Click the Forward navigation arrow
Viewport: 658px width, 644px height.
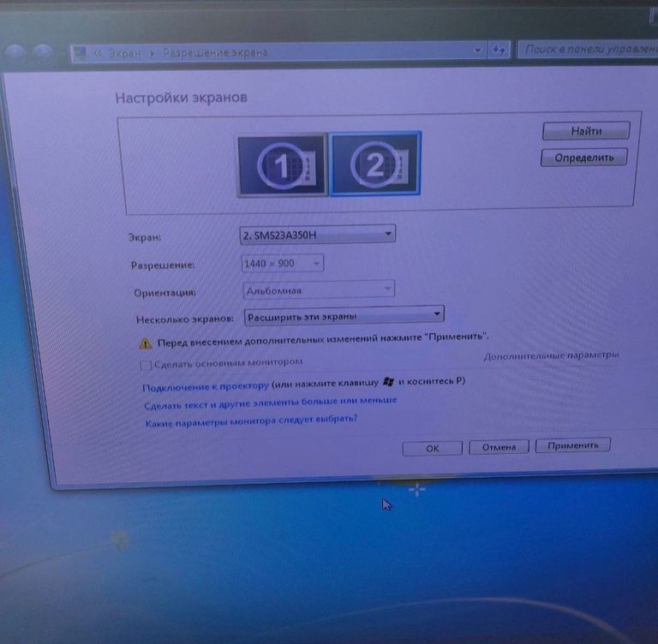(43, 53)
